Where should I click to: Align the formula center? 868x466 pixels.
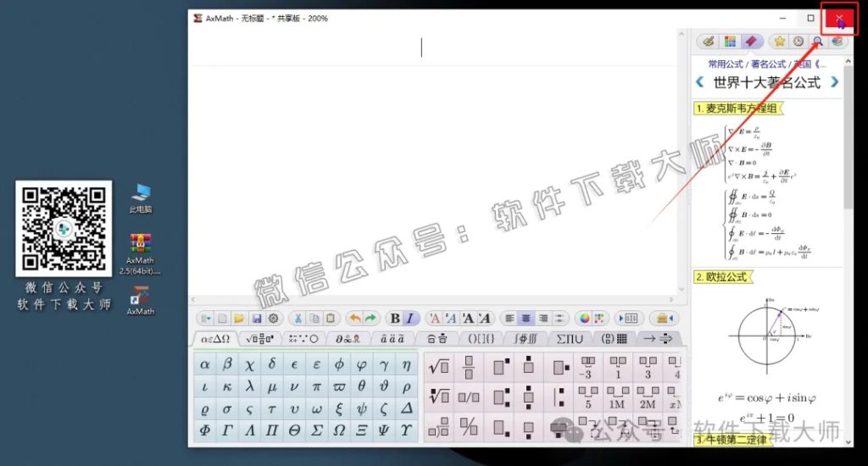point(526,319)
